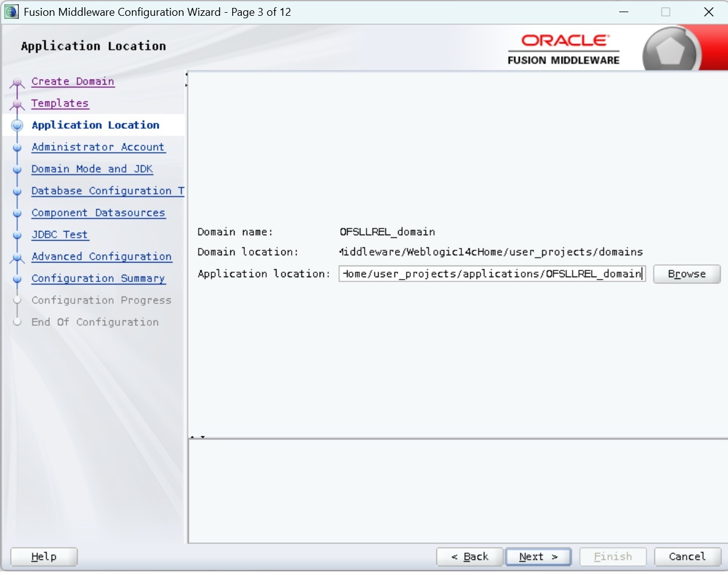The width and height of the screenshot is (728, 575).
Task: Click the wizard icon in title bar
Action: pyautogui.click(x=11, y=12)
